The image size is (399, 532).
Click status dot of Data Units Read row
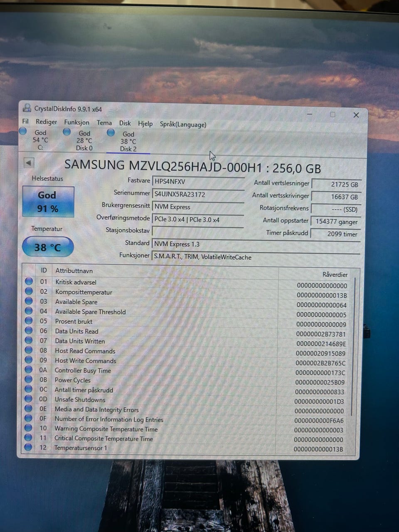tap(29, 330)
